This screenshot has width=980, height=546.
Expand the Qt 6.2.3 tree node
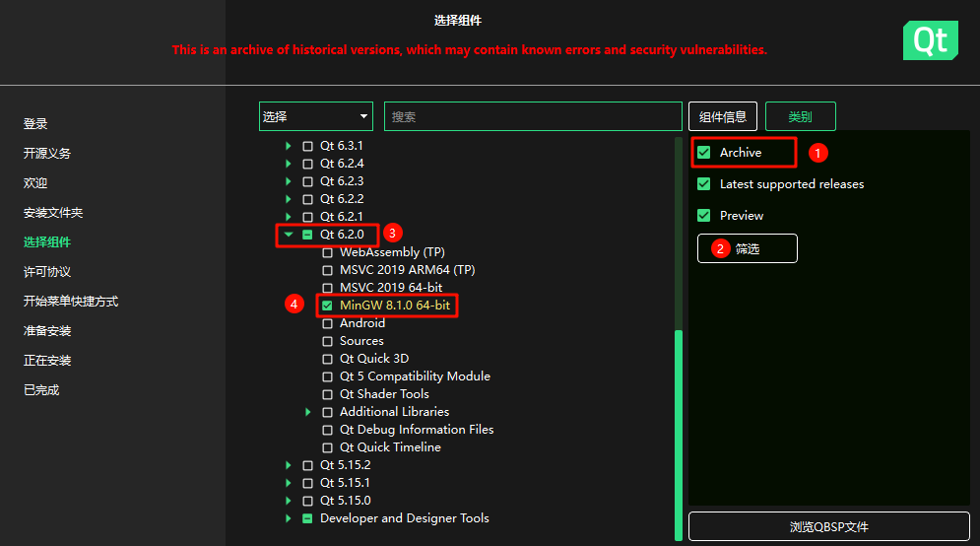(x=289, y=181)
